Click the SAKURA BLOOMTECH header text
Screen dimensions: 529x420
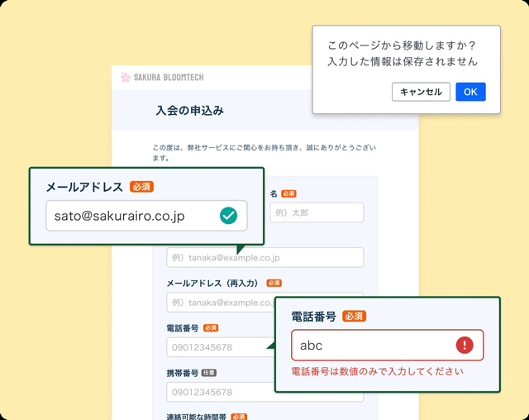[x=169, y=77]
